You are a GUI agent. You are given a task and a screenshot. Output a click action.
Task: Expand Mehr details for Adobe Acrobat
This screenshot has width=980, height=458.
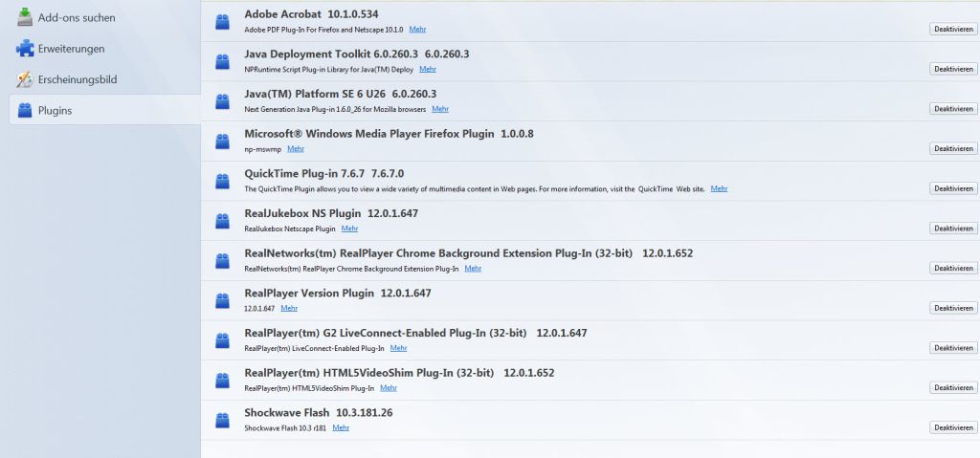(417, 30)
